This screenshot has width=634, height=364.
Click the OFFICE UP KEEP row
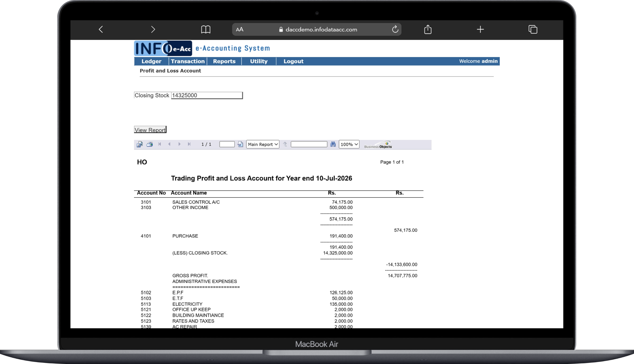247,310
